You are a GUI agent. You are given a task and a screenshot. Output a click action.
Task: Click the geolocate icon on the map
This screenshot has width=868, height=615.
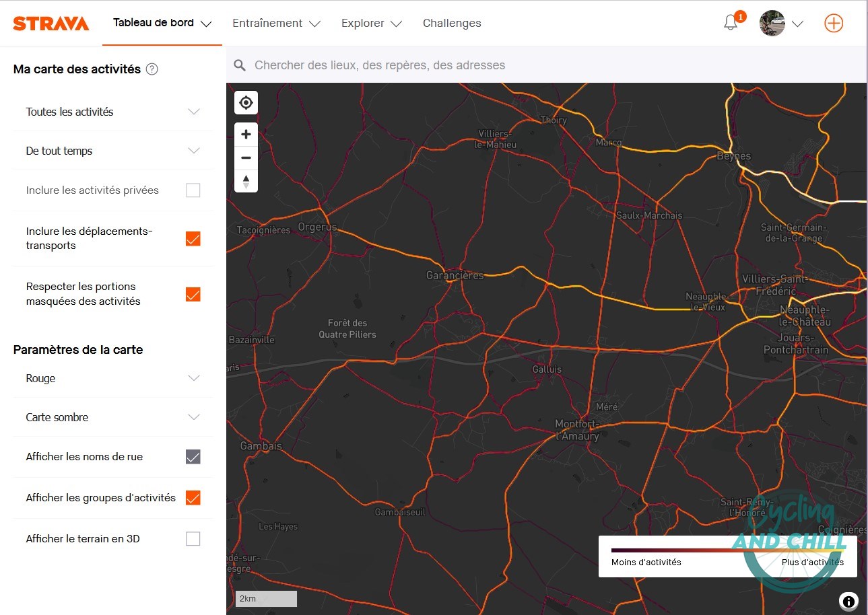(246, 102)
